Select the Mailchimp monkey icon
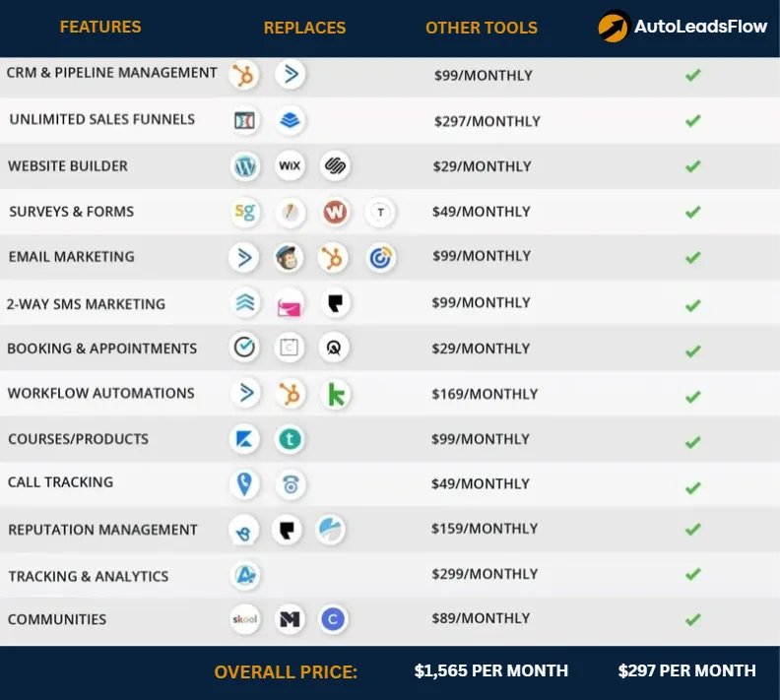This screenshot has width=780, height=700. pyautogui.click(x=289, y=258)
